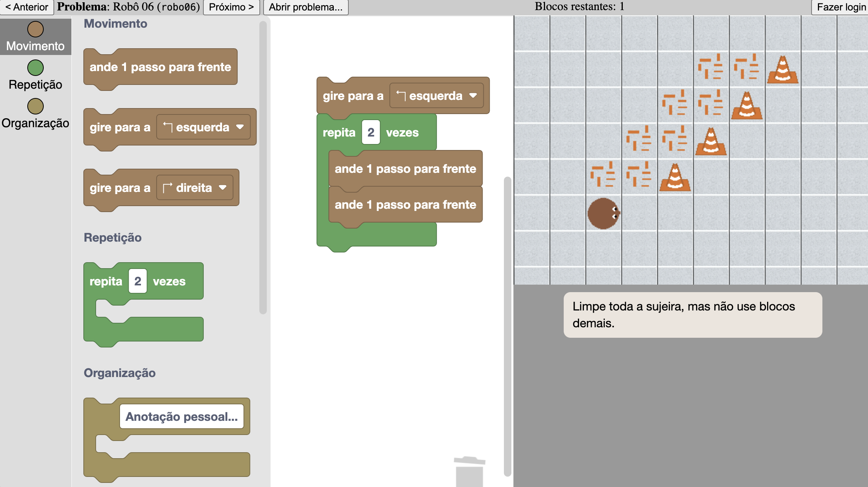Select palette block ande 1 passo para frente
Viewport: 868px width, 487px height.
160,67
